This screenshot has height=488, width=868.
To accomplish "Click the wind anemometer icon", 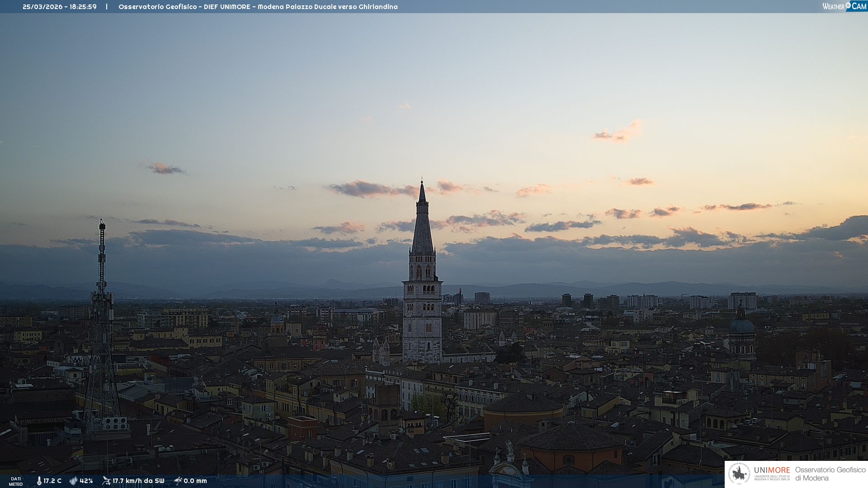I will [106, 481].
